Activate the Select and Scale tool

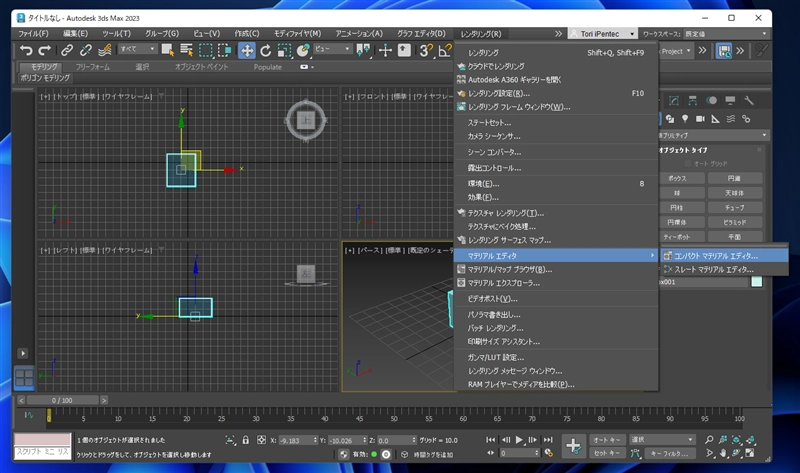[x=284, y=50]
